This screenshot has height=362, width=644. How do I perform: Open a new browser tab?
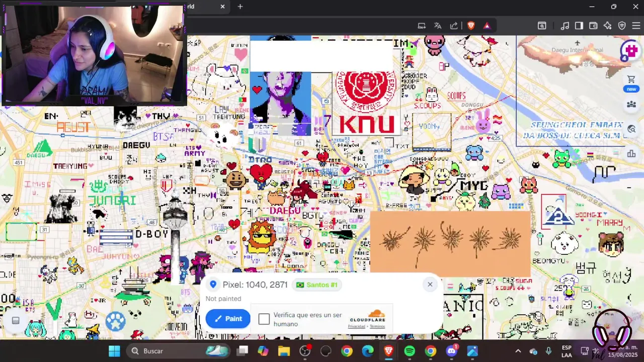click(x=240, y=7)
